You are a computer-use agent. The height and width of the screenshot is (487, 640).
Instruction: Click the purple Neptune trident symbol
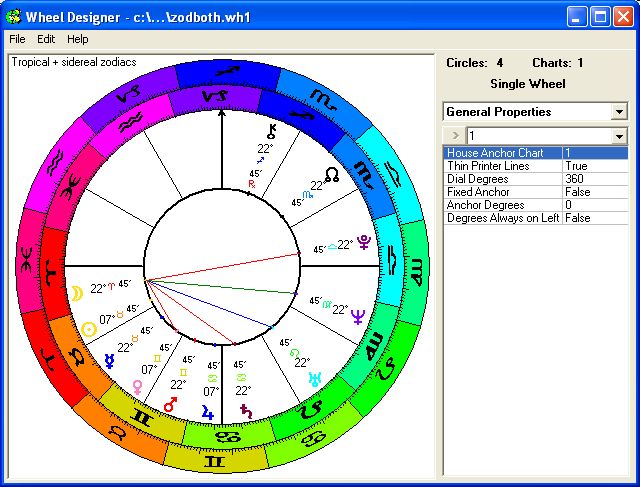click(x=359, y=320)
